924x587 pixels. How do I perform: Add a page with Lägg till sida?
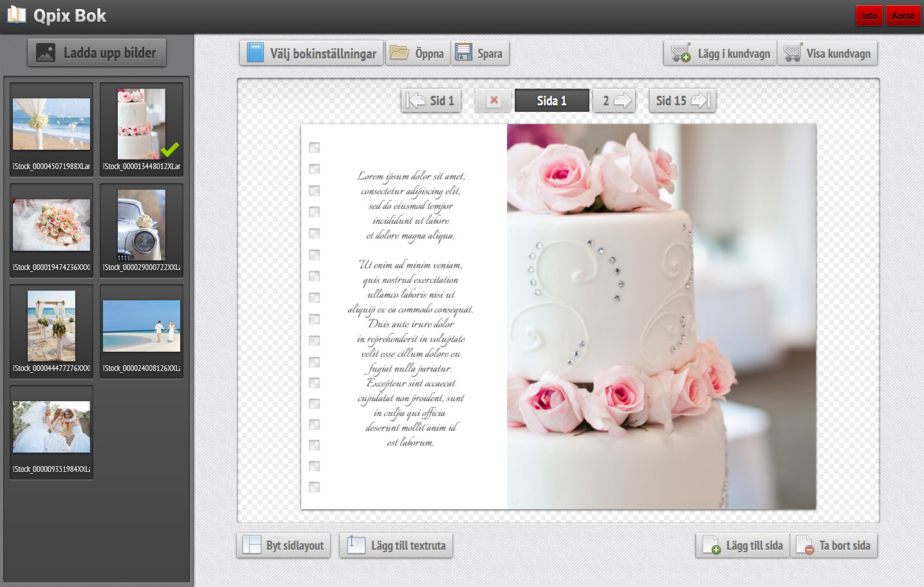click(743, 545)
